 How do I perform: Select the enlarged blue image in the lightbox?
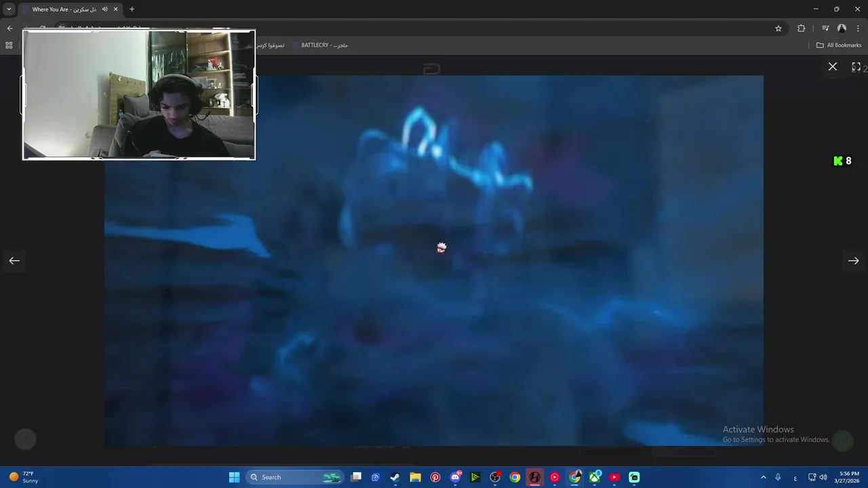(434, 260)
